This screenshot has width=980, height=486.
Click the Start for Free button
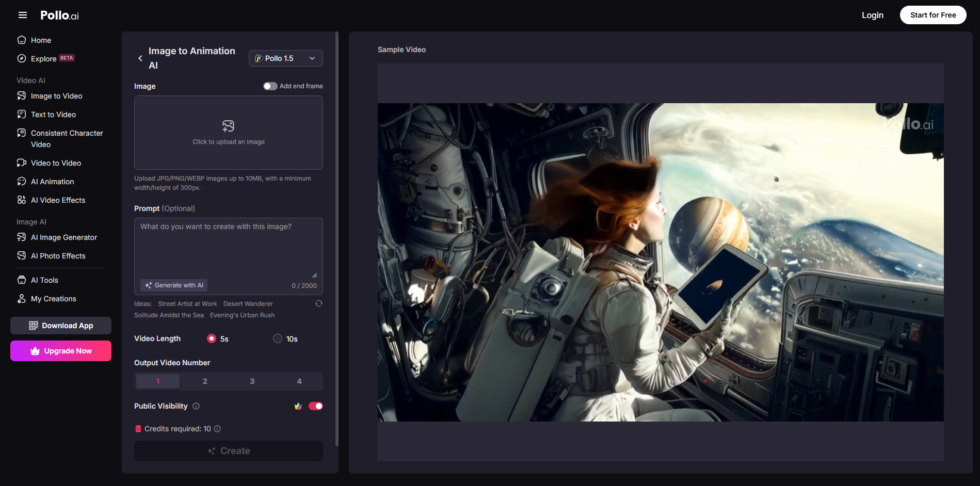pos(933,15)
